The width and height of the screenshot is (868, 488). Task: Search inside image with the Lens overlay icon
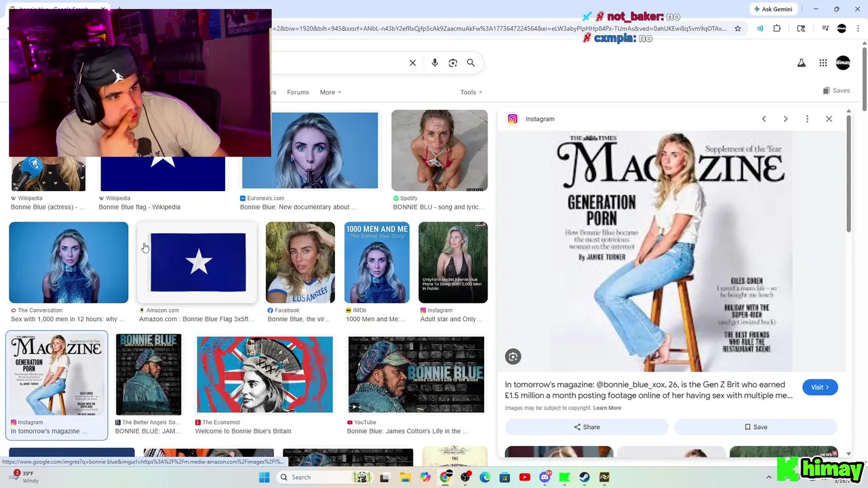click(513, 357)
